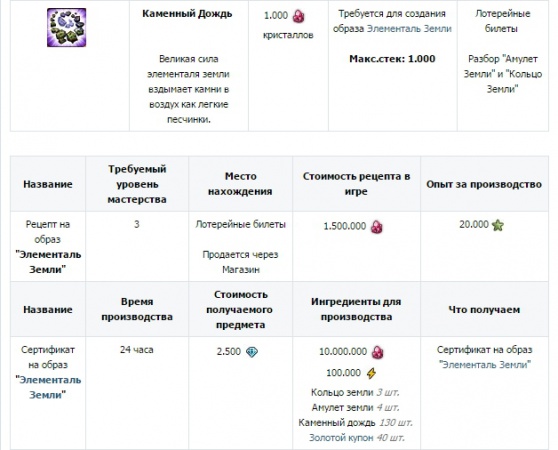This screenshot has height=450, width=558.
Task: Click the Время производства header
Action: [x=137, y=309]
